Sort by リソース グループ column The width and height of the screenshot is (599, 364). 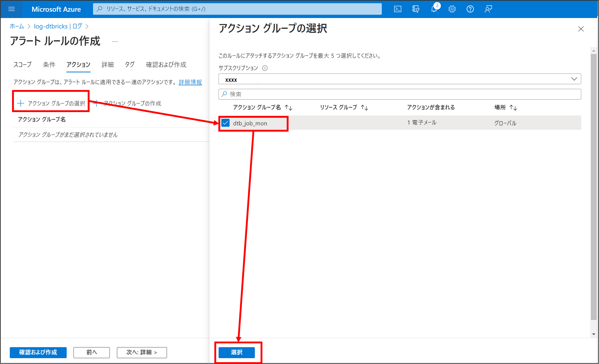pos(364,107)
